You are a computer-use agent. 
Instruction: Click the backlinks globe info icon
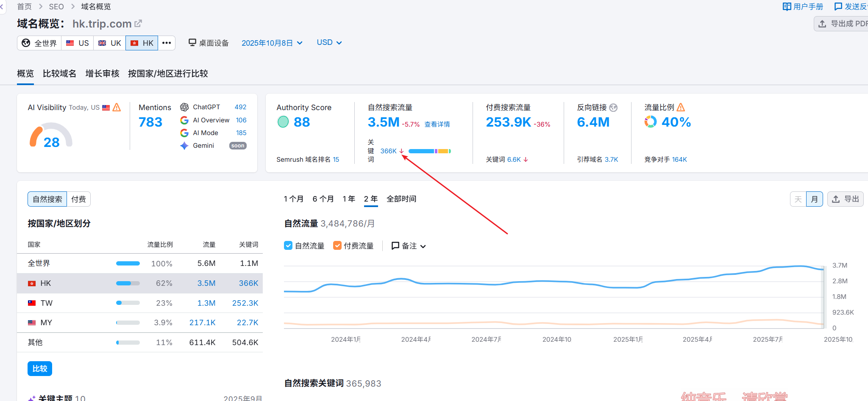pos(613,108)
